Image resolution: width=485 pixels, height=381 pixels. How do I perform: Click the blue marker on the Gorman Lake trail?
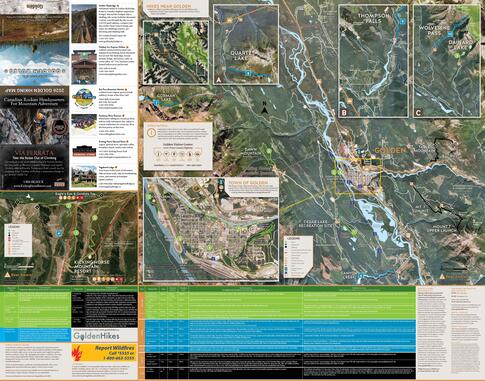[x=156, y=102]
